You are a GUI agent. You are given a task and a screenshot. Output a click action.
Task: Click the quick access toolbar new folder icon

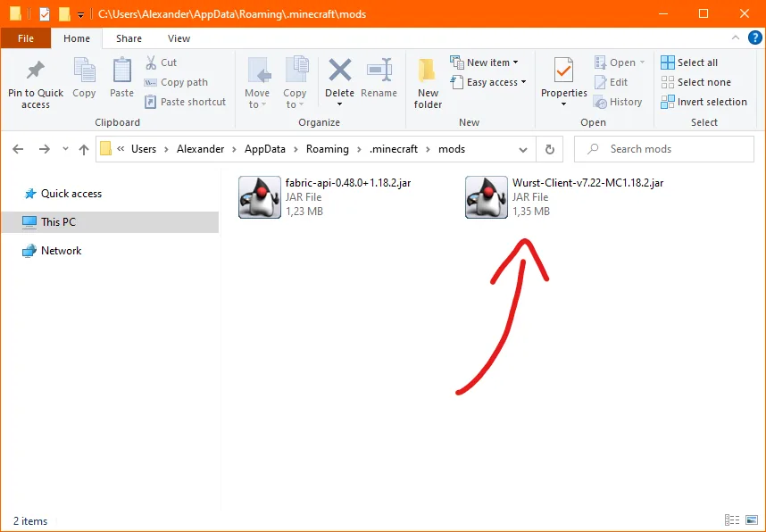64,14
